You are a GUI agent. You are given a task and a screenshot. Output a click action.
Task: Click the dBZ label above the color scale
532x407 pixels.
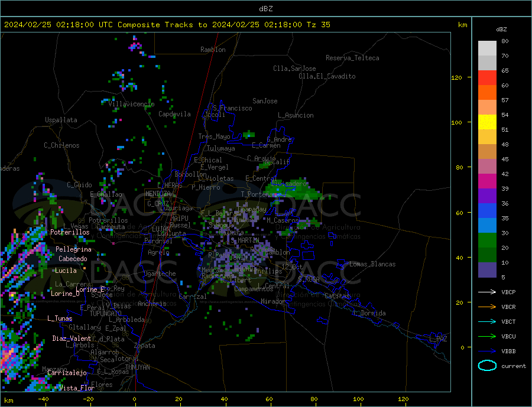(501, 30)
